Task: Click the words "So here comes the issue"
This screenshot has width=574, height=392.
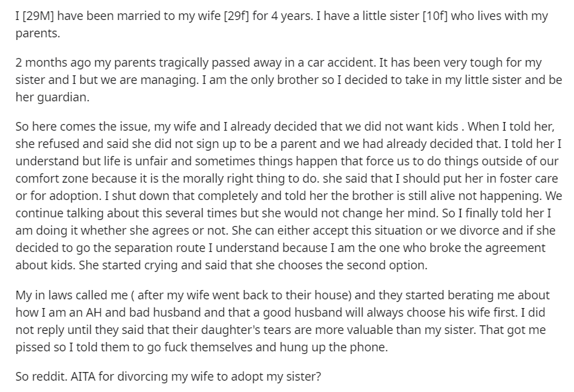Action: [83, 127]
